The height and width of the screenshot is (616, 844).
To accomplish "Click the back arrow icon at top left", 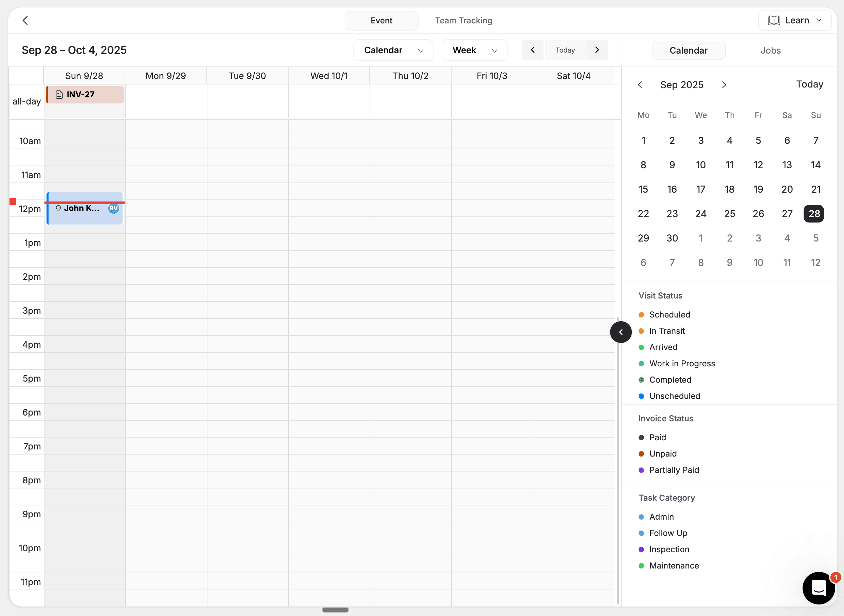I will coord(25,20).
